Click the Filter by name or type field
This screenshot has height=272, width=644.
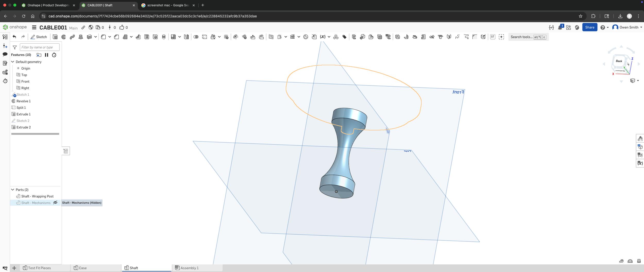(40, 47)
